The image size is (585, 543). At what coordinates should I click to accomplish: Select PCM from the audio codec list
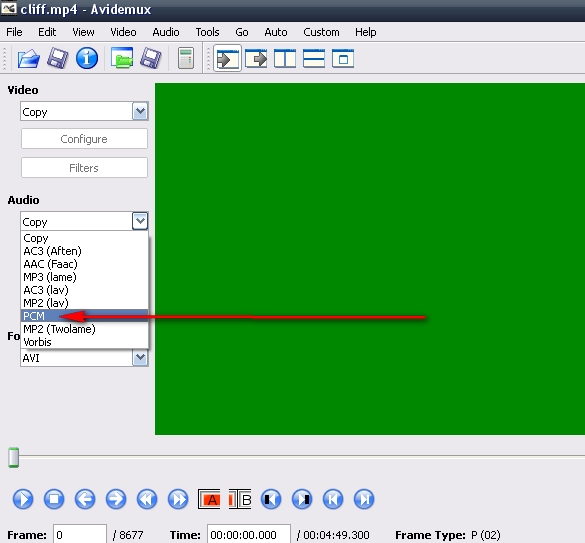pos(84,316)
